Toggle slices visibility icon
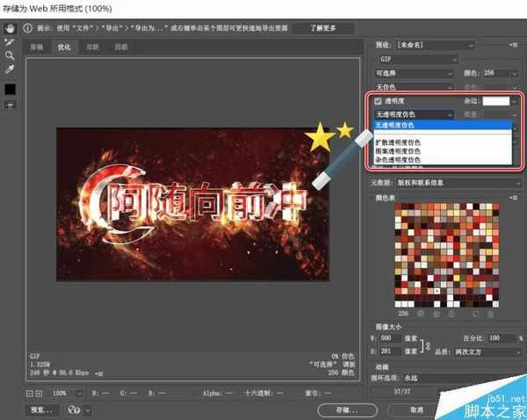The image size is (527, 420). coord(10,105)
